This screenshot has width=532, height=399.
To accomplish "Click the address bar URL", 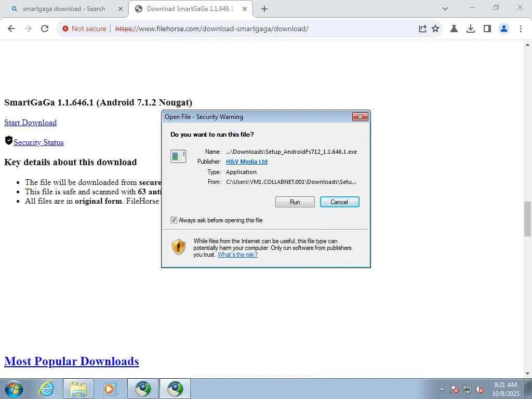I will (212, 29).
